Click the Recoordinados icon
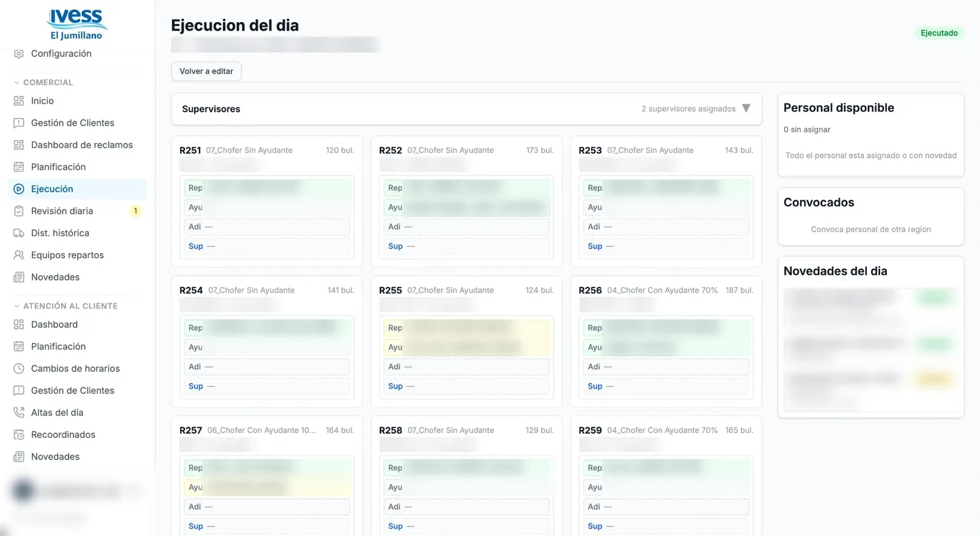The height and width of the screenshot is (536, 980). (19, 435)
